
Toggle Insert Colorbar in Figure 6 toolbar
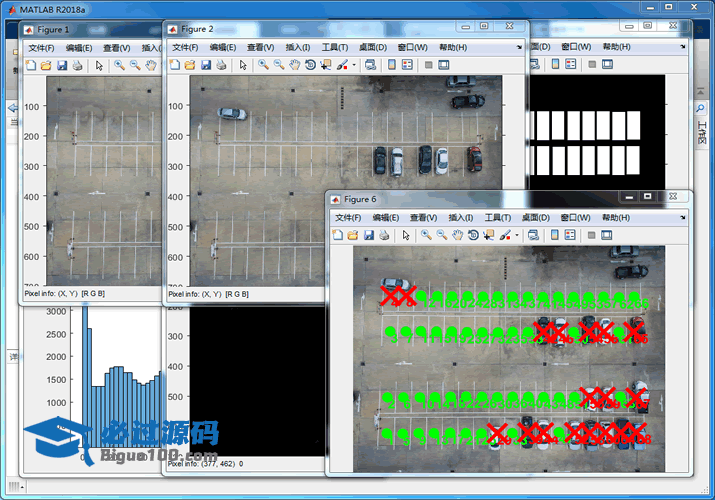pyautogui.click(x=554, y=235)
